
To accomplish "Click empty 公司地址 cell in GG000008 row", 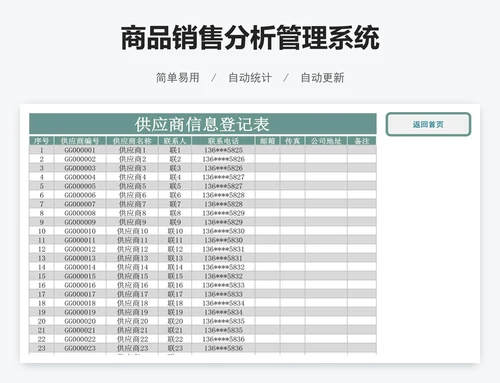I will [326, 213].
